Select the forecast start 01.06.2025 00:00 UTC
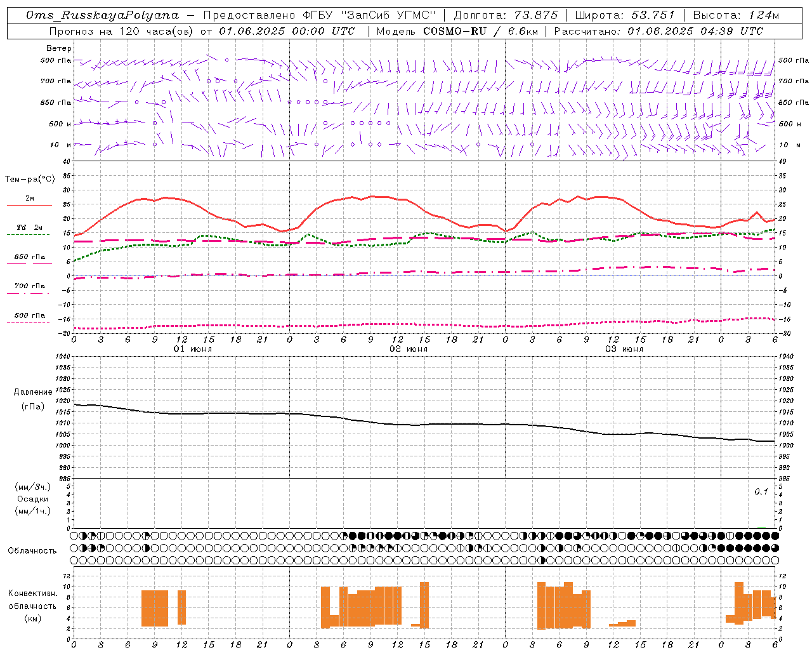 (287, 31)
